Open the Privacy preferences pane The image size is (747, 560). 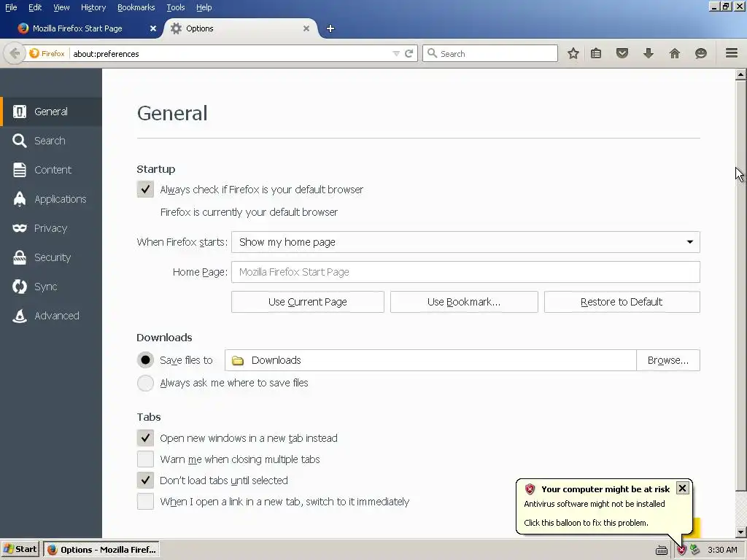tap(51, 228)
